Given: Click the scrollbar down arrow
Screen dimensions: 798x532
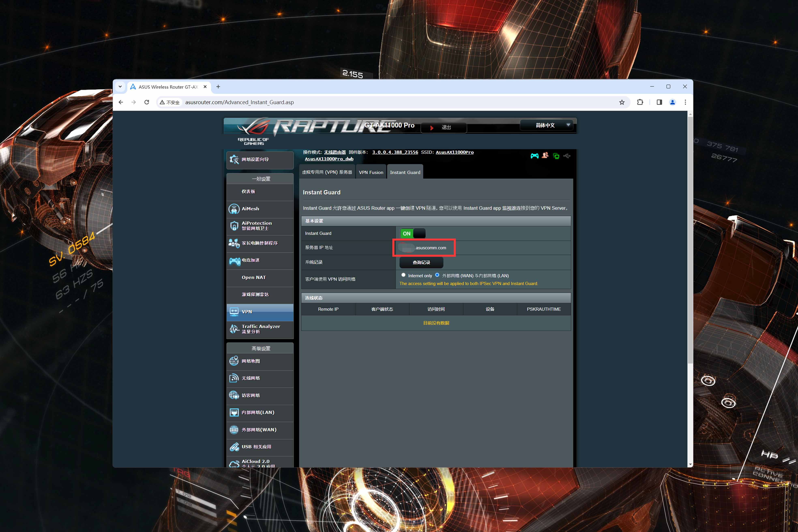Looking at the screenshot, I should 690,464.
